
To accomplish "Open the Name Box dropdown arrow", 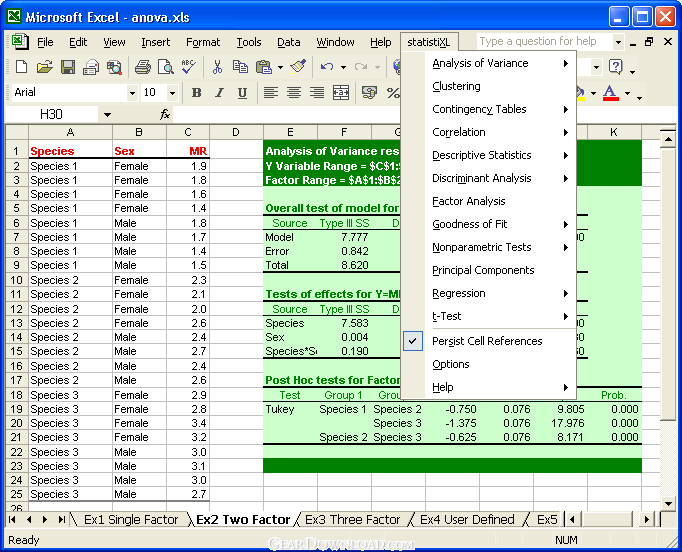I will point(107,115).
